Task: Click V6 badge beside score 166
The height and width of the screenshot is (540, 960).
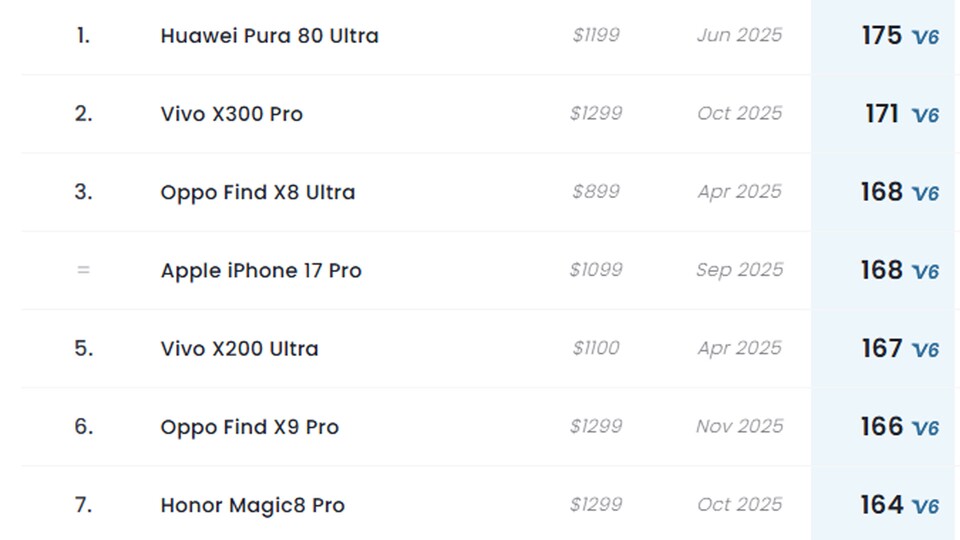Action: (x=925, y=428)
